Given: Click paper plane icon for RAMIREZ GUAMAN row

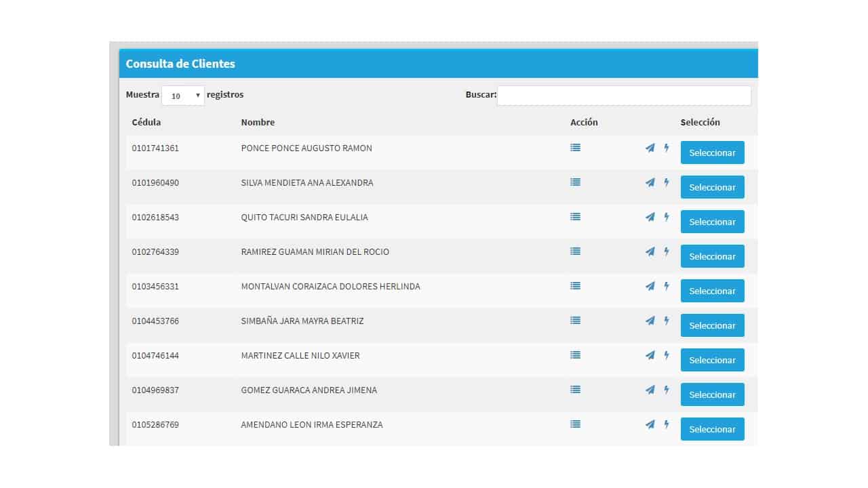Looking at the screenshot, I should point(650,251).
